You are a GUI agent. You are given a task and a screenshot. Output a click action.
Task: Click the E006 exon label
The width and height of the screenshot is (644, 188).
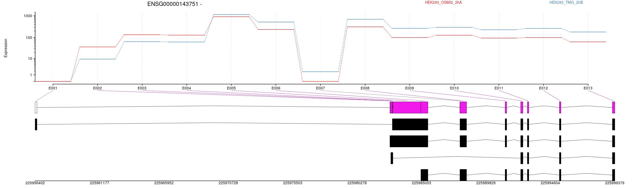point(276,88)
